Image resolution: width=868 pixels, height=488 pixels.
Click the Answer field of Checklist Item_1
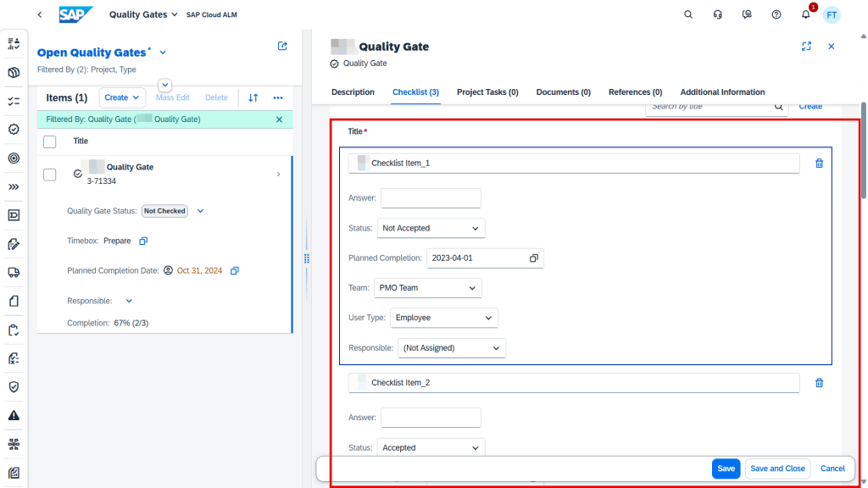(431, 198)
